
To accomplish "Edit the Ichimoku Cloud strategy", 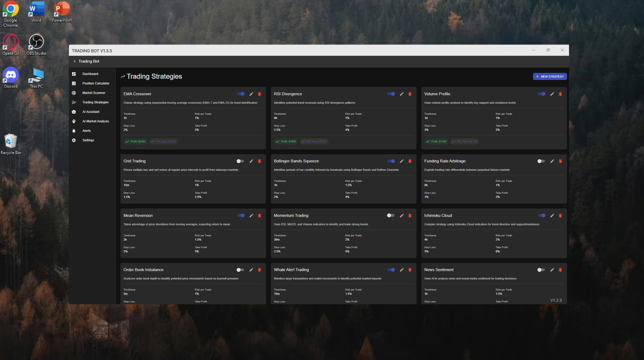I will point(552,215).
